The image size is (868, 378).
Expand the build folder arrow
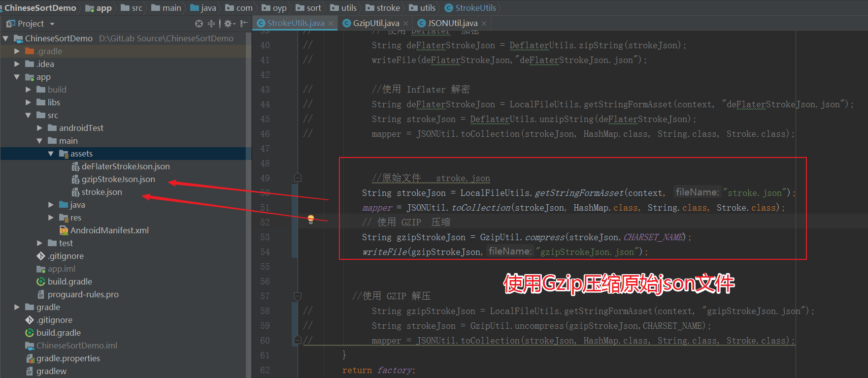click(x=28, y=90)
